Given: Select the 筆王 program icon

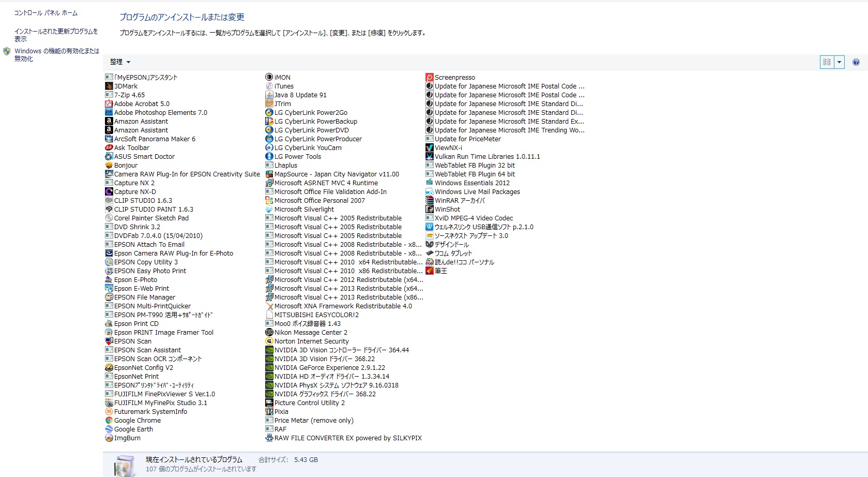Looking at the screenshot, I should 430,271.
